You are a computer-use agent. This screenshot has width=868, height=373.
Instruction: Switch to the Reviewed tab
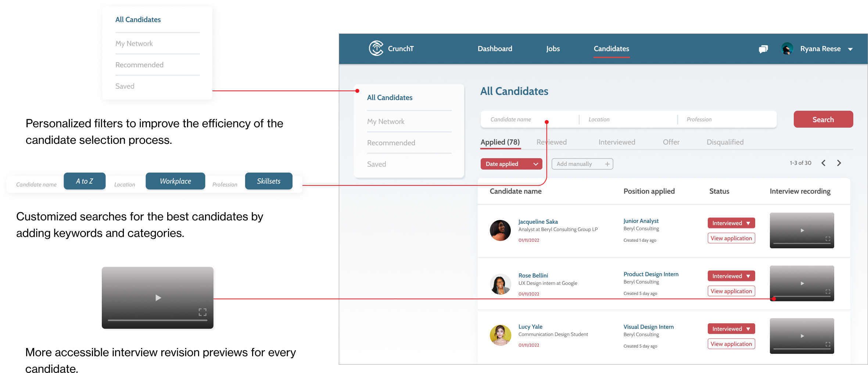pos(552,142)
